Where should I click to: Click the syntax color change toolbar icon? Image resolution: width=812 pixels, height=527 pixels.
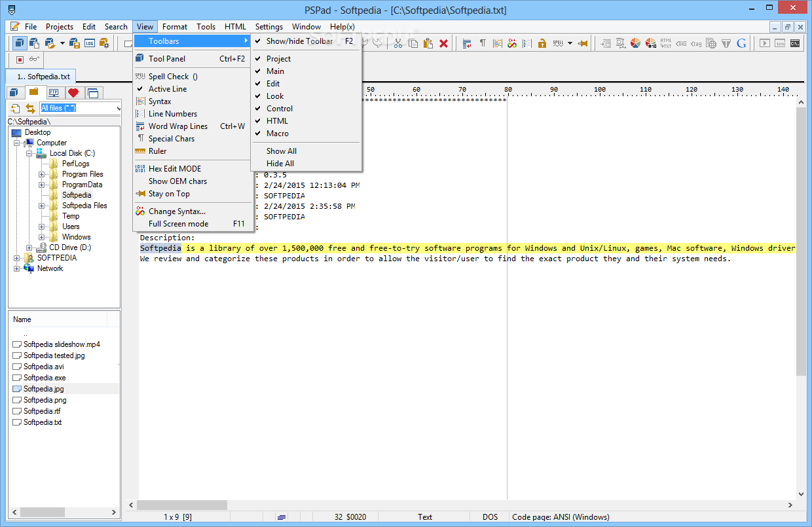point(512,43)
